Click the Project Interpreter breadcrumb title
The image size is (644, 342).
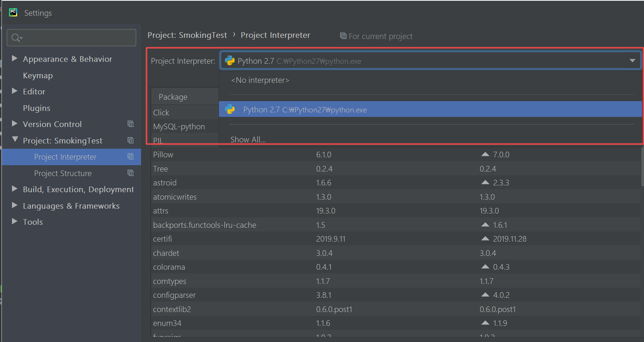click(275, 35)
